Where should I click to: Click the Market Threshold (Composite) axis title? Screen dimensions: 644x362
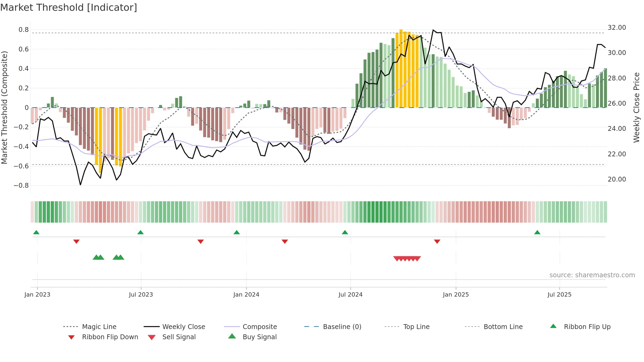coord(4,107)
